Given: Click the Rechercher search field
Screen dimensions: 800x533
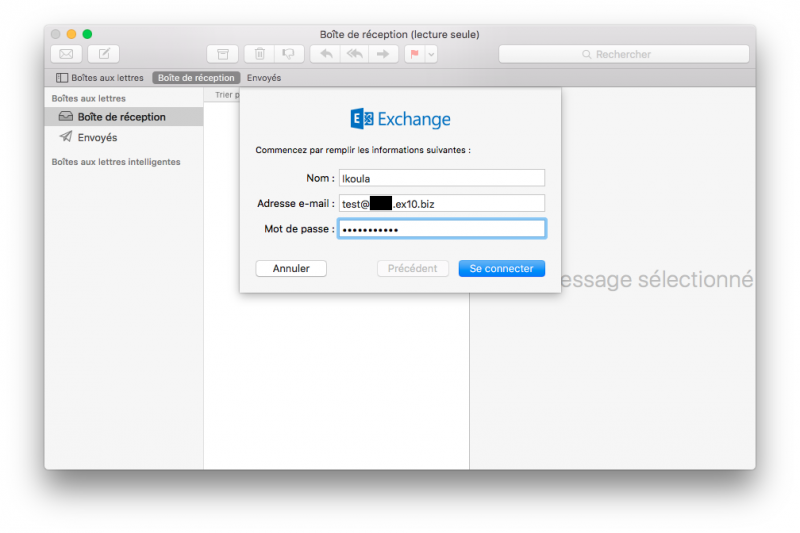Looking at the screenshot, I should 623,54.
